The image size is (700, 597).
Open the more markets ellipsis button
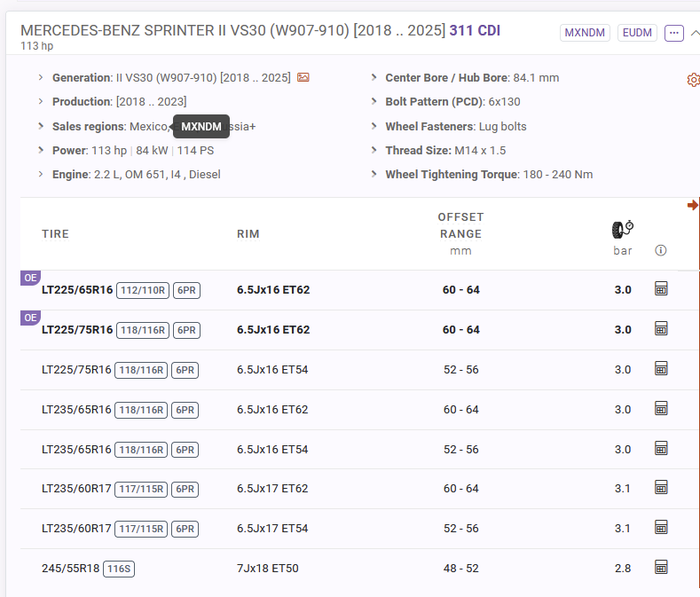(674, 33)
